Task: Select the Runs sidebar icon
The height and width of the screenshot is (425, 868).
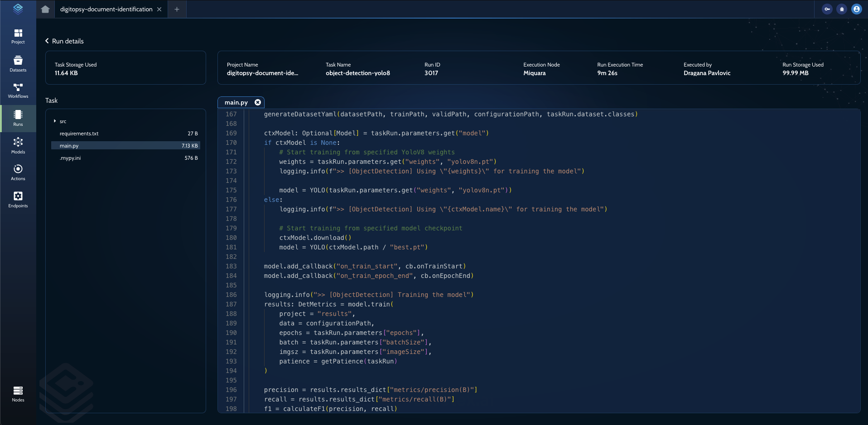Action: (x=18, y=118)
